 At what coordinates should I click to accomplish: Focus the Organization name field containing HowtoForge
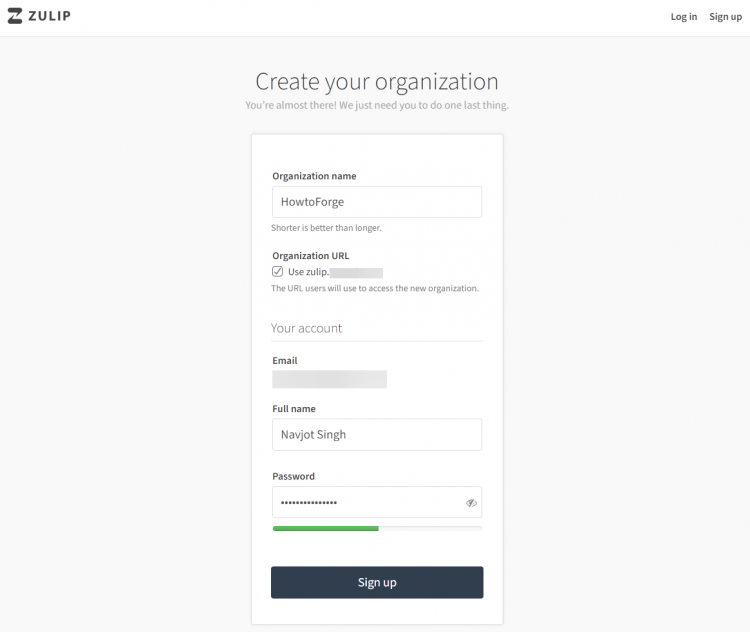377,202
